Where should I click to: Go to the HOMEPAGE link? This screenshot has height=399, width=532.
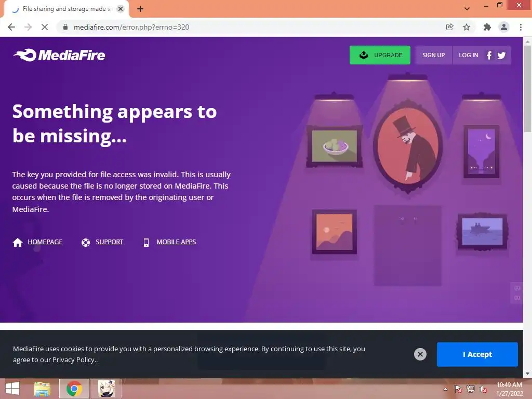(45, 242)
